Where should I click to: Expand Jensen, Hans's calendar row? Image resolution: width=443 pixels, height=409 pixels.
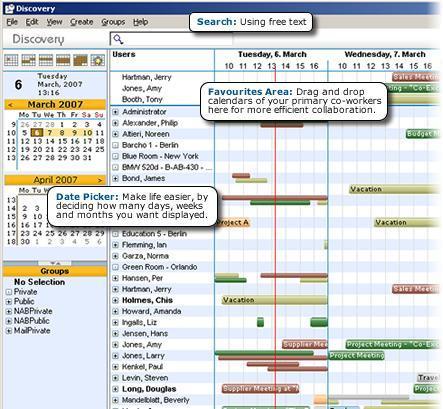(x=115, y=334)
